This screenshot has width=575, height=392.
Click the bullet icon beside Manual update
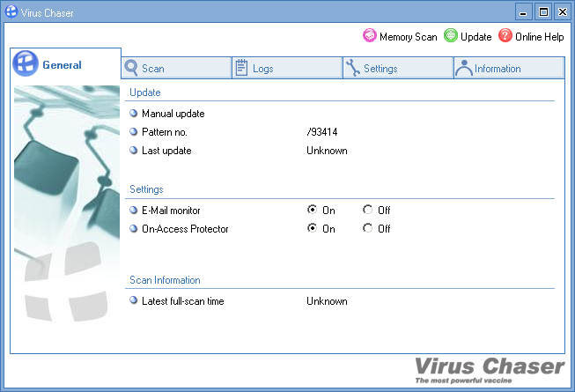(134, 113)
